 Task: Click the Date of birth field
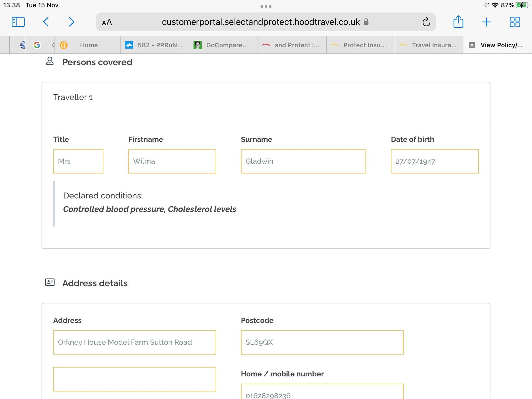[434, 161]
